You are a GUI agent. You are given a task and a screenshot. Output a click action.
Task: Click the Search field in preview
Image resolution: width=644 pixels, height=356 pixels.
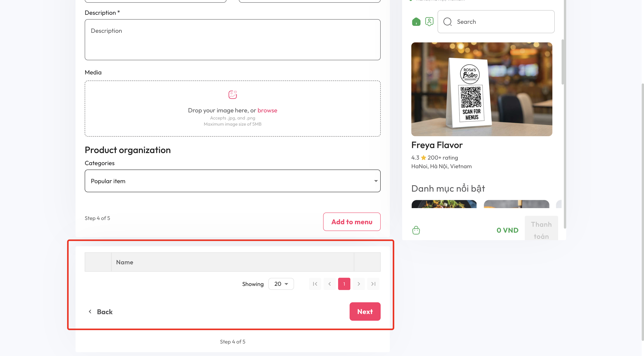[496, 22]
